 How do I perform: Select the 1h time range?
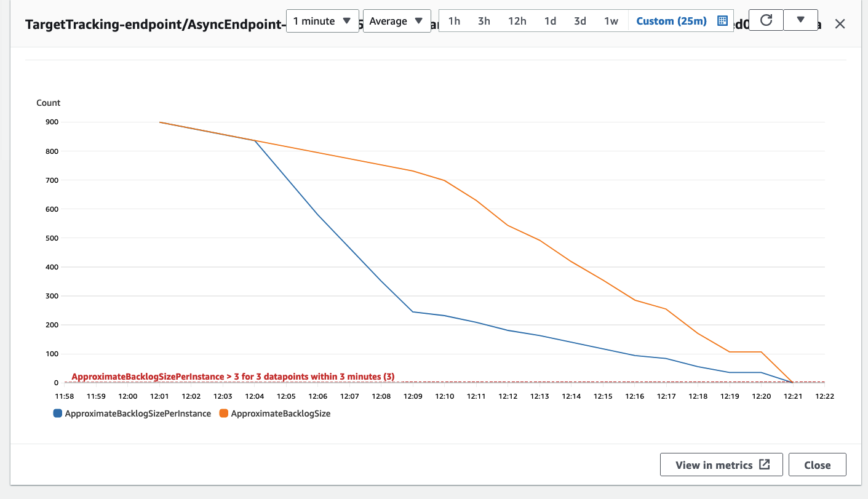454,21
